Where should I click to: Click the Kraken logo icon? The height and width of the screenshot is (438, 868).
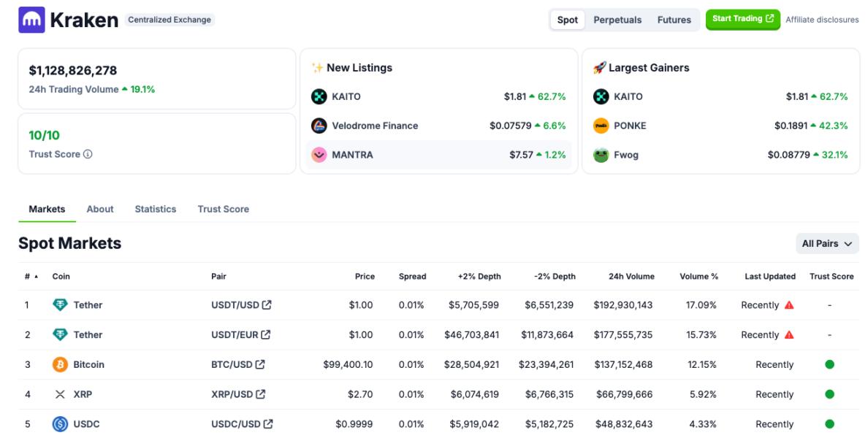[x=31, y=20]
